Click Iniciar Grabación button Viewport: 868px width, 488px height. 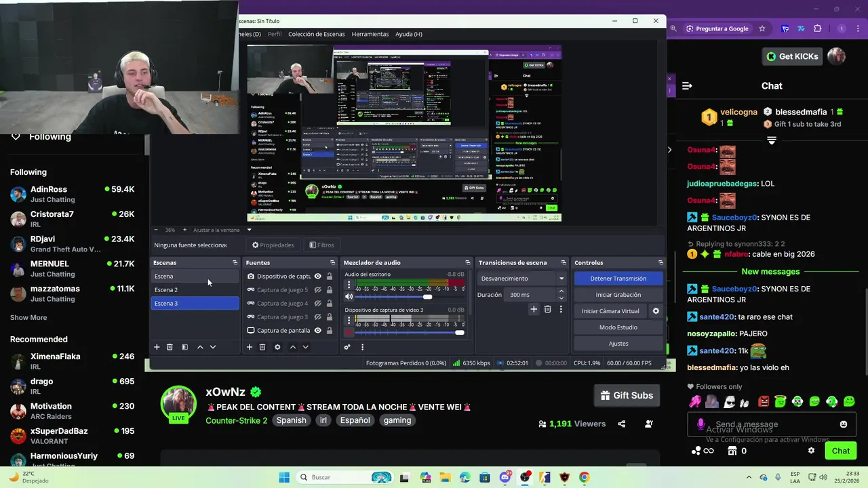tap(618, 295)
